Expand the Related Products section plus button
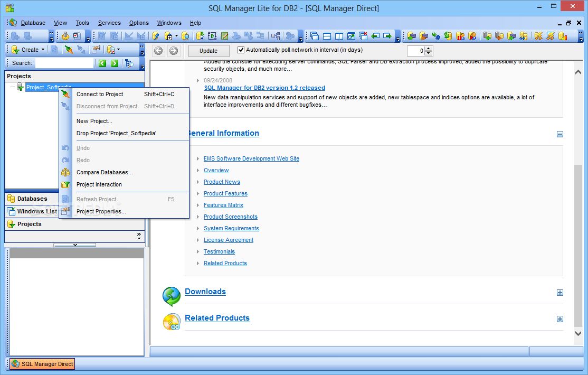Viewport: 588px width, 375px height. 560,319
